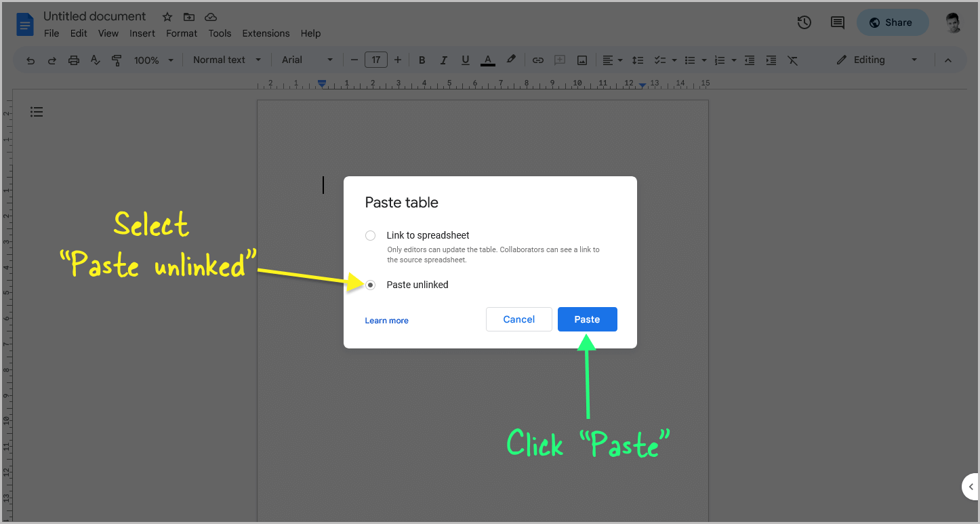Click the Decrease indent icon
Image resolution: width=980 pixels, height=524 pixels.
pyautogui.click(x=750, y=60)
